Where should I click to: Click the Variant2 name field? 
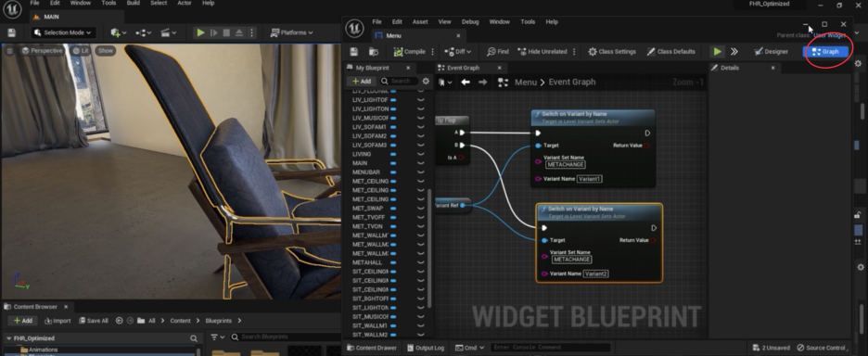pos(595,273)
